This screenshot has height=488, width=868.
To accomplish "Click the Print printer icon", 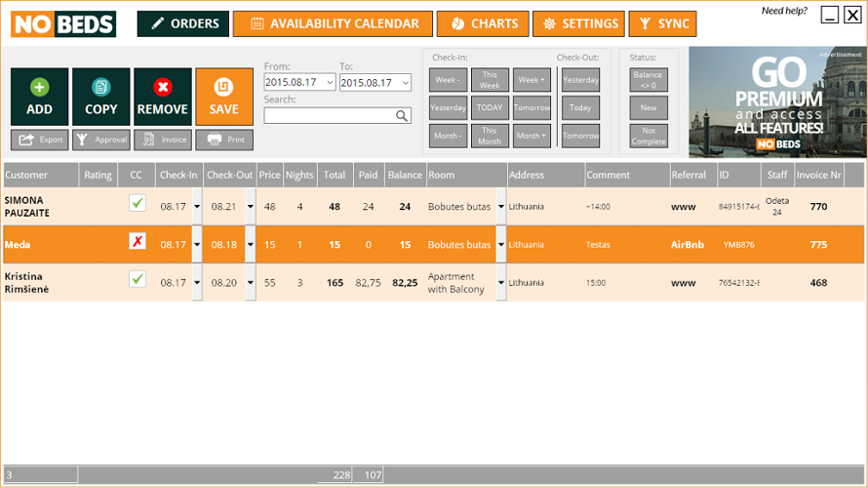I will click(x=215, y=140).
